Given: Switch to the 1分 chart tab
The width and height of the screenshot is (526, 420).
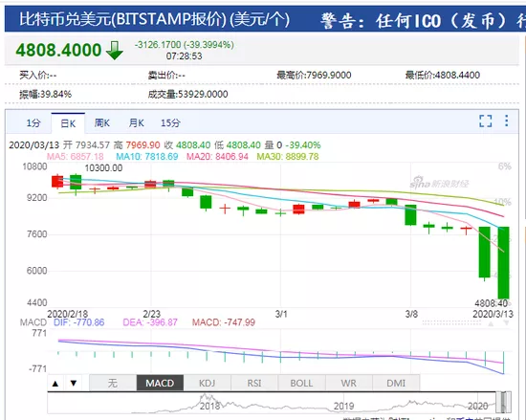Looking at the screenshot, I should 33,123.
